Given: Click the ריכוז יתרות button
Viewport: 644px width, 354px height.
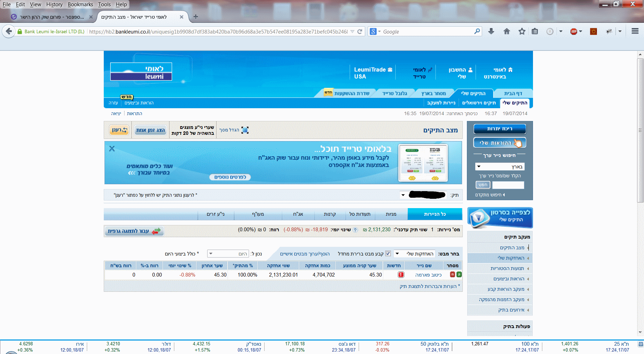Looking at the screenshot, I should [x=500, y=129].
